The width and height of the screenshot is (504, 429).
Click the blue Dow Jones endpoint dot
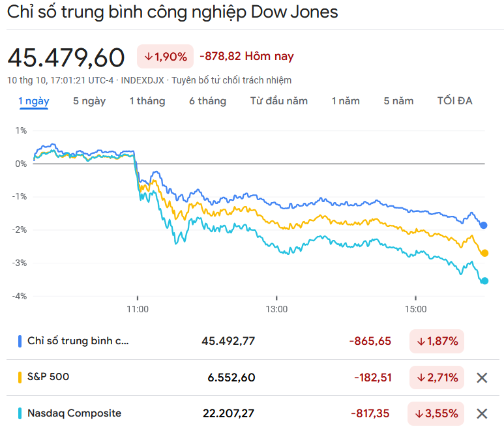pyautogui.click(x=484, y=225)
